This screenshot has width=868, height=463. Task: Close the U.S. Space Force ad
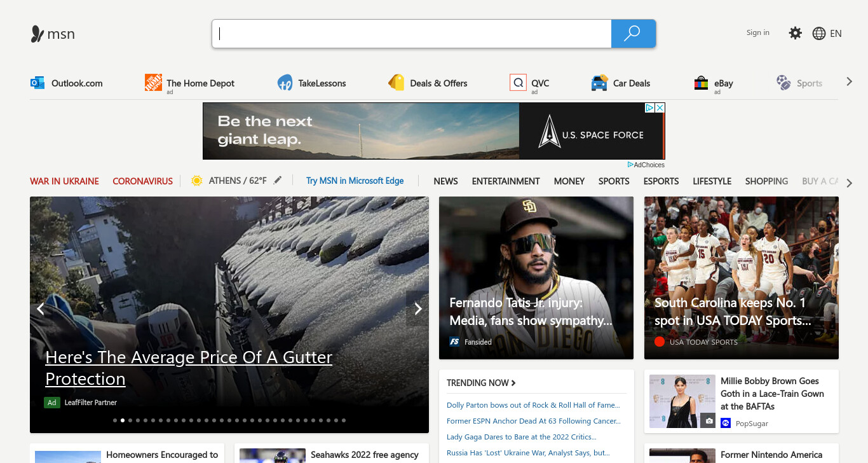coord(660,108)
